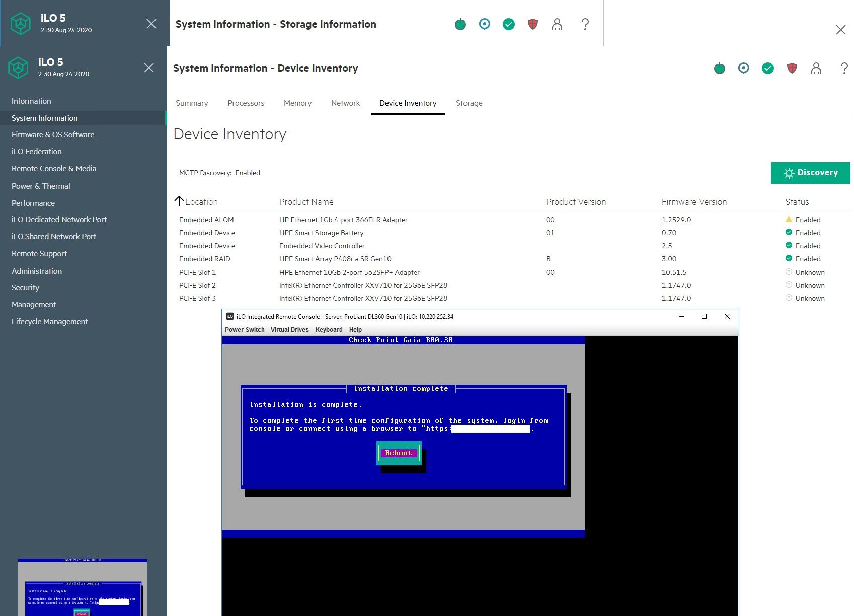Switch to the Processors tab
854x616 pixels.
(246, 103)
